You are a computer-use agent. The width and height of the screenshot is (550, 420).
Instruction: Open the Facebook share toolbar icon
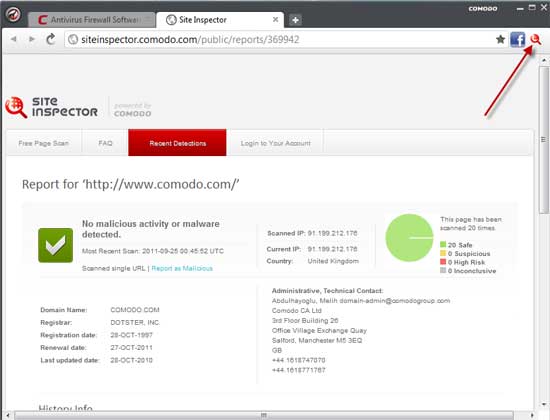[x=517, y=39]
